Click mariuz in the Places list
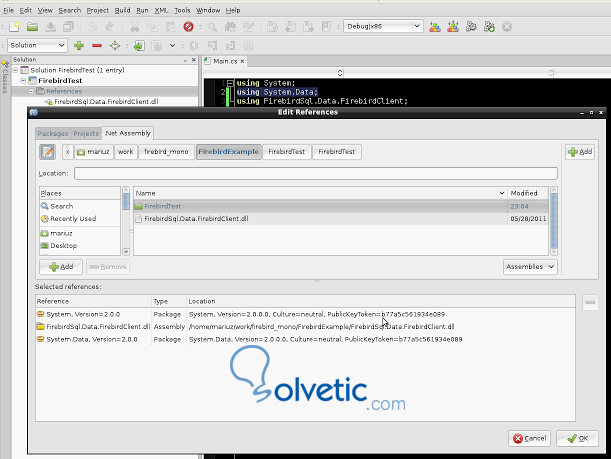Viewport: 611px width, 459px height. (61, 233)
